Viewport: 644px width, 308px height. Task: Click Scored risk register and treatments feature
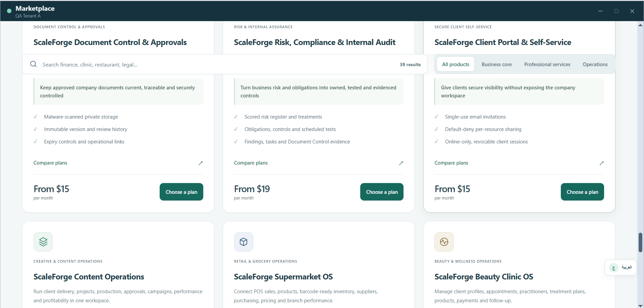click(283, 117)
